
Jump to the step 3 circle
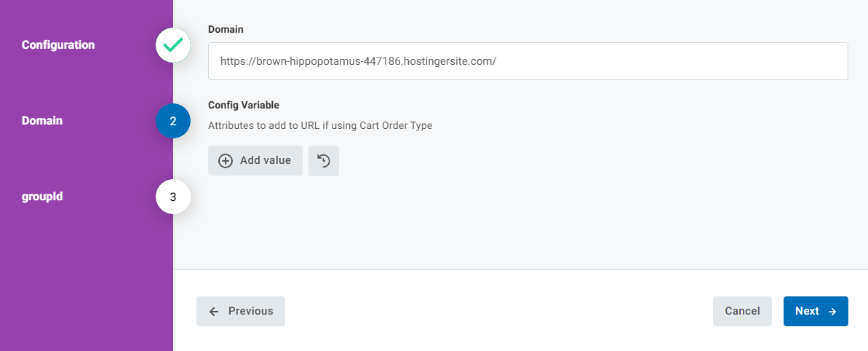[x=173, y=197]
